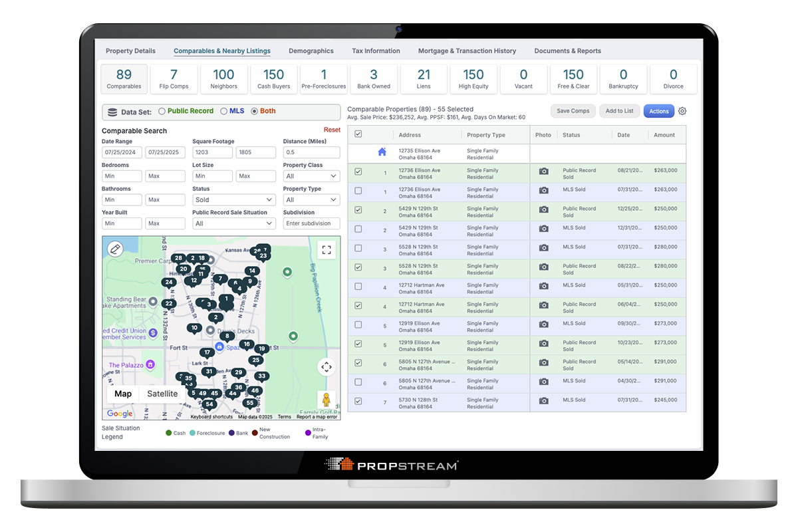Screen dimensions: 798x532
Task: Click the Save Comps button
Action: point(573,111)
